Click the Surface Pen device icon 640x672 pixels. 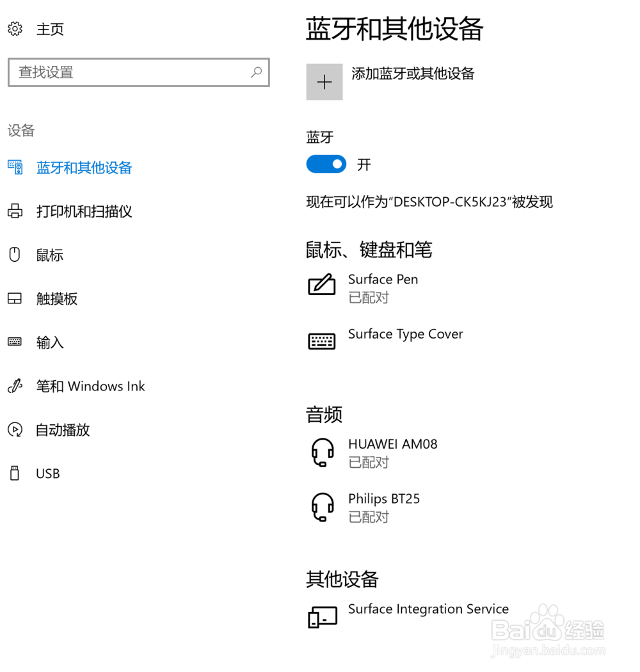[x=322, y=284]
